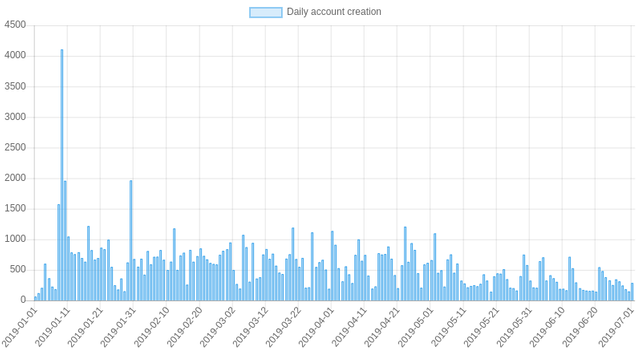This screenshot has height=361, width=640.
Task: Click the x-axis date 2019-01-11
Action: coord(53,327)
